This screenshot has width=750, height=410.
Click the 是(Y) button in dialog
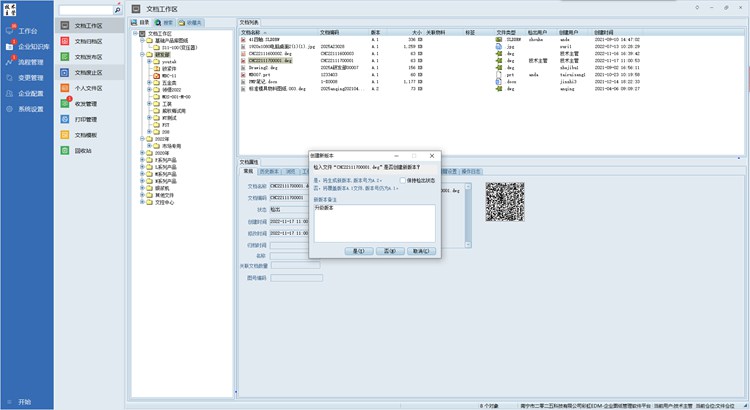357,251
